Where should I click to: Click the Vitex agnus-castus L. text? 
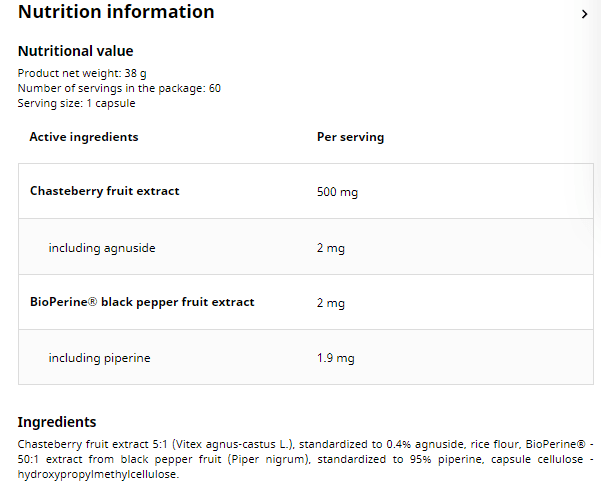[235, 443]
